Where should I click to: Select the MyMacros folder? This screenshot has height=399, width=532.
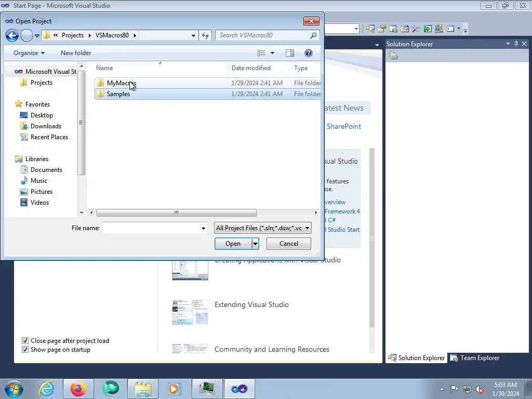[208, 83]
